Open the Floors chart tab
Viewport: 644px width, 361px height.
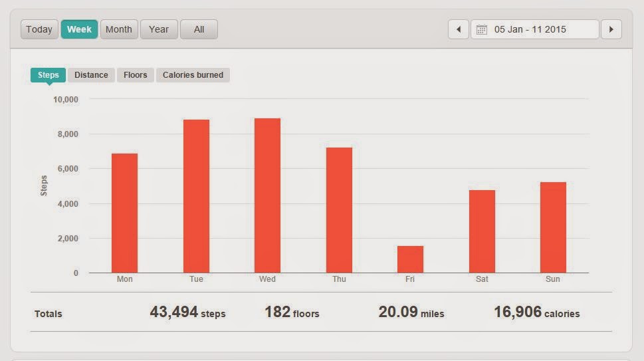click(135, 75)
